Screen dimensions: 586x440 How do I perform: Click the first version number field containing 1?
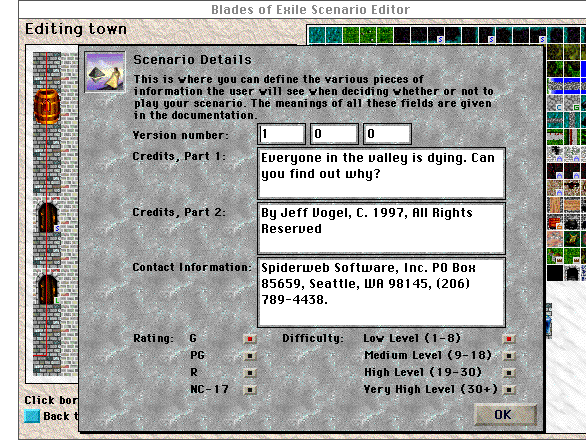281,134
